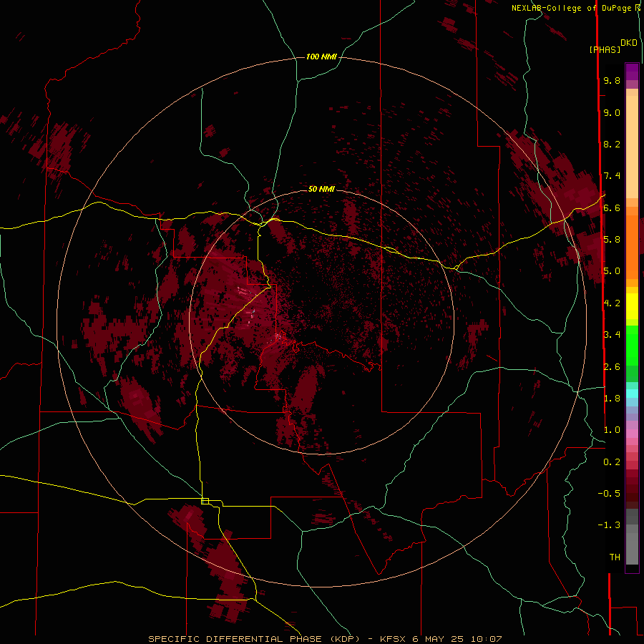Click the 7.4 scale label
Screen dimensions: 644x644
612,176
